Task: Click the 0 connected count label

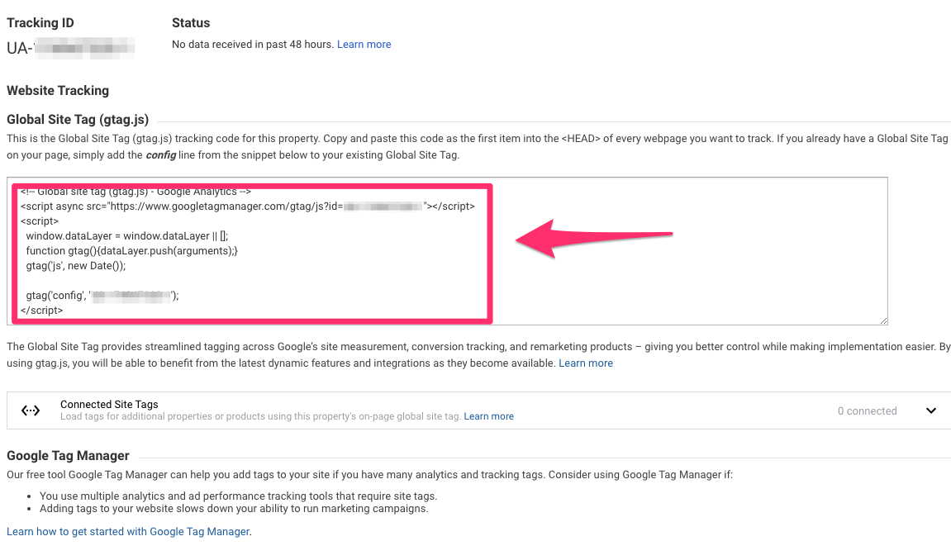Action: point(867,410)
